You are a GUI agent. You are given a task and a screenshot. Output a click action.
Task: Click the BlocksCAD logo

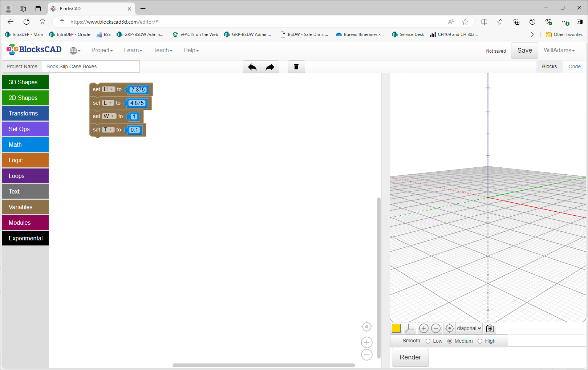pyautogui.click(x=34, y=50)
